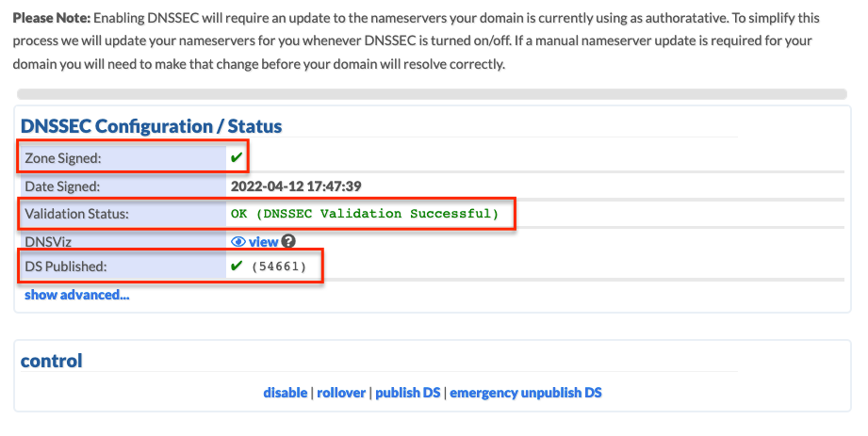Click the disable DNSSEC link
Image resolution: width=868 pixels, height=436 pixels.
pyautogui.click(x=285, y=393)
